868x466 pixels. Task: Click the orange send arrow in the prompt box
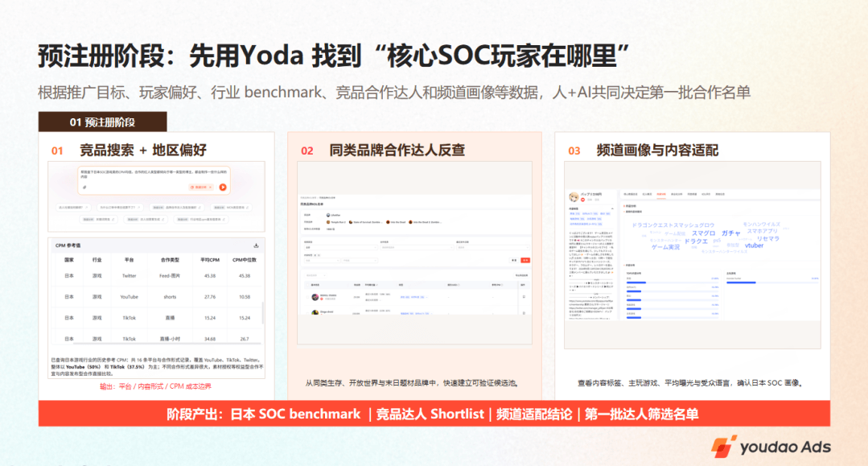click(223, 188)
